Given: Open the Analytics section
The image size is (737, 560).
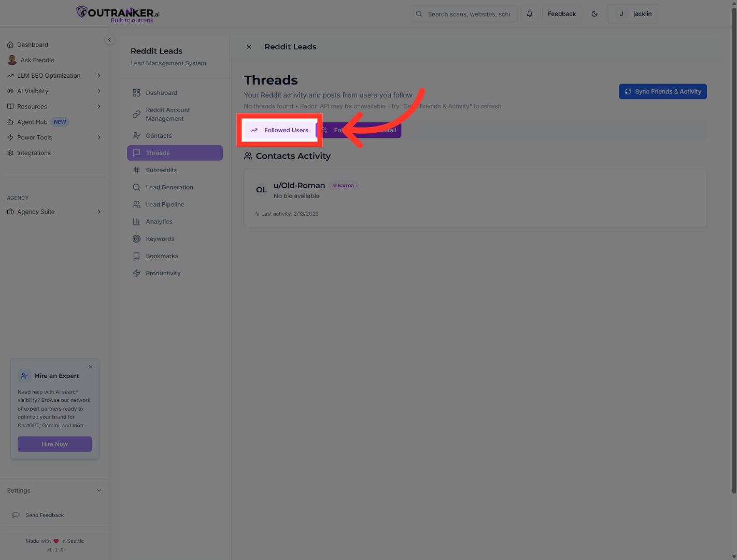Looking at the screenshot, I should 175,221.
